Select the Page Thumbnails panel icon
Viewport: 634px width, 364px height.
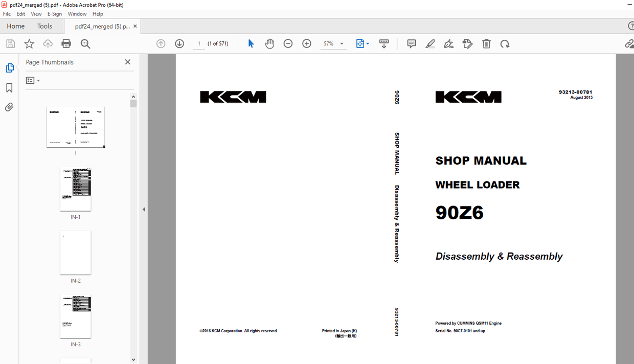pos(10,67)
